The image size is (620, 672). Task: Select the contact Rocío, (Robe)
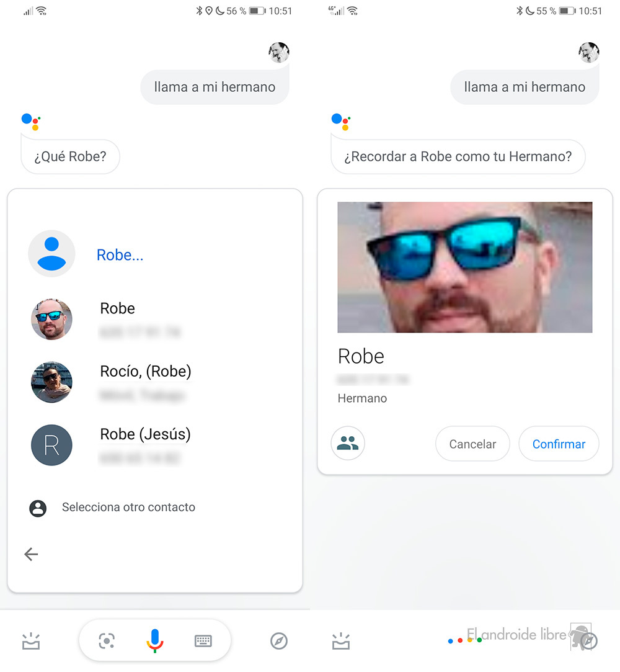pos(145,382)
